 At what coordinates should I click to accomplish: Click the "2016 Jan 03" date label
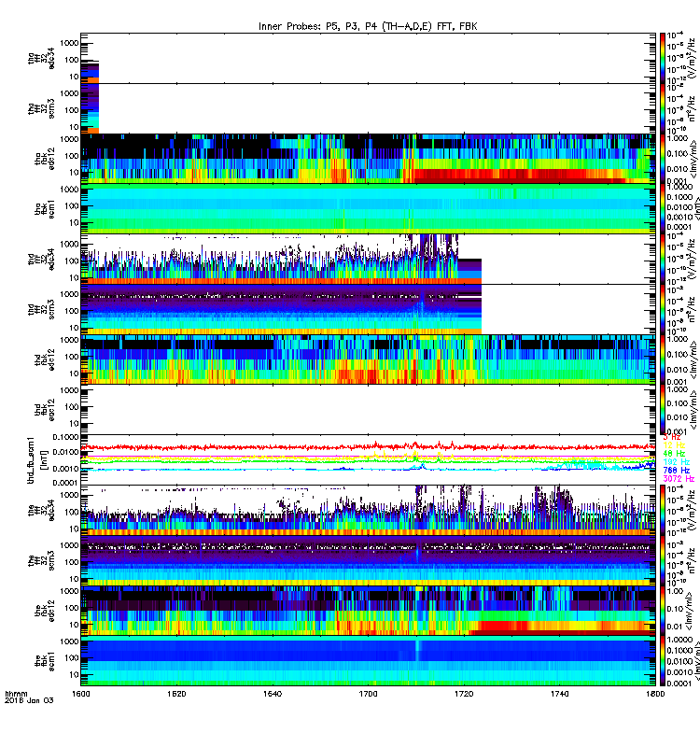click(x=29, y=700)
